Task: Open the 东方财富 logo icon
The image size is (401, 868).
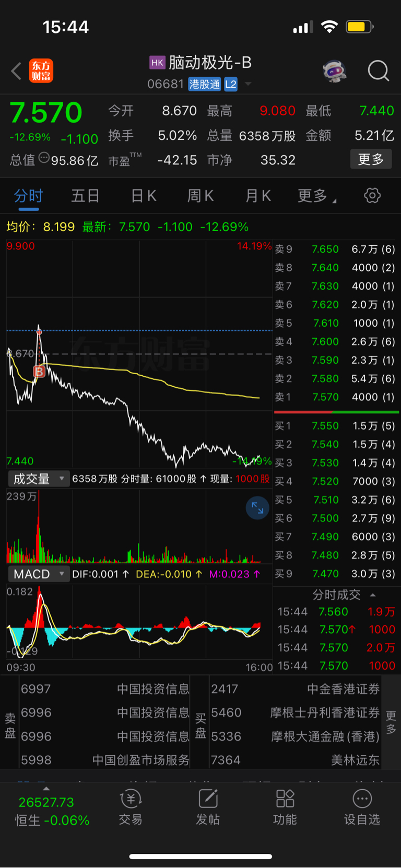Action: pyautogui.click(x=41, y=71)
